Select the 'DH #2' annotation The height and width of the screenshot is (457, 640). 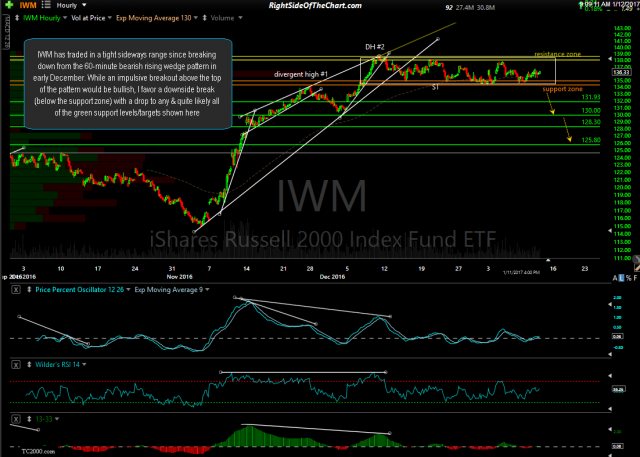coord(375,47)
